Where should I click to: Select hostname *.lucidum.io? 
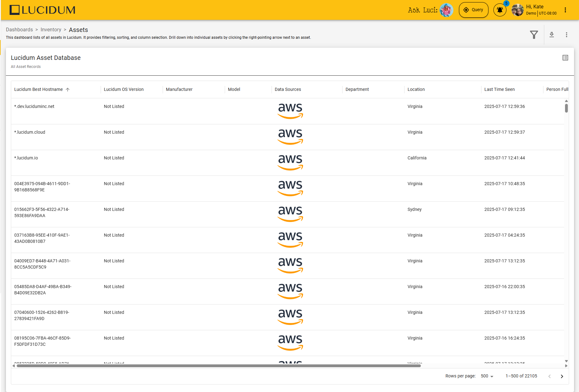point(26,158)
